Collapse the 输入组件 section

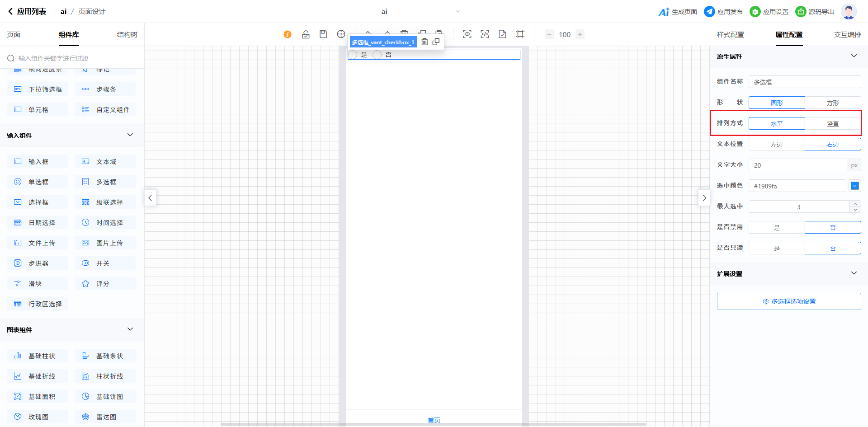click(x=130, y=135)
